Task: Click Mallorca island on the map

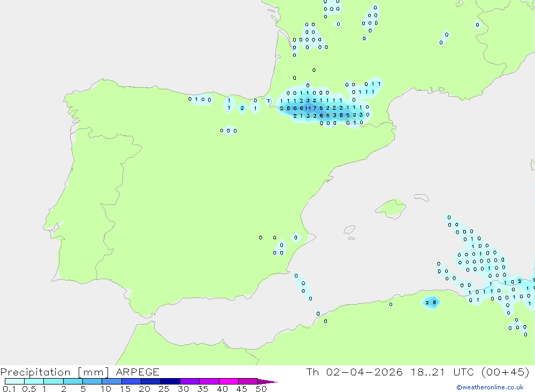Action: pyautogui.click(x=391, y=208)
